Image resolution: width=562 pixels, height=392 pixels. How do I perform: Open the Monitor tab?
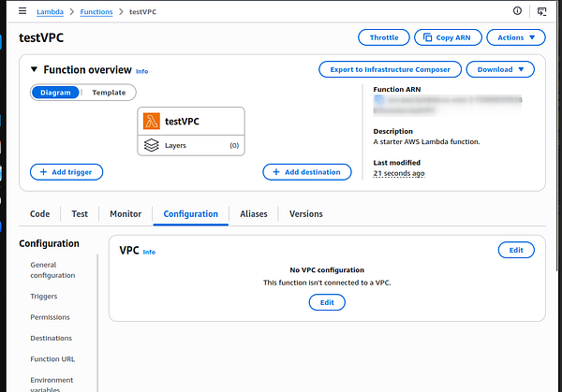[x=126, y=214]
